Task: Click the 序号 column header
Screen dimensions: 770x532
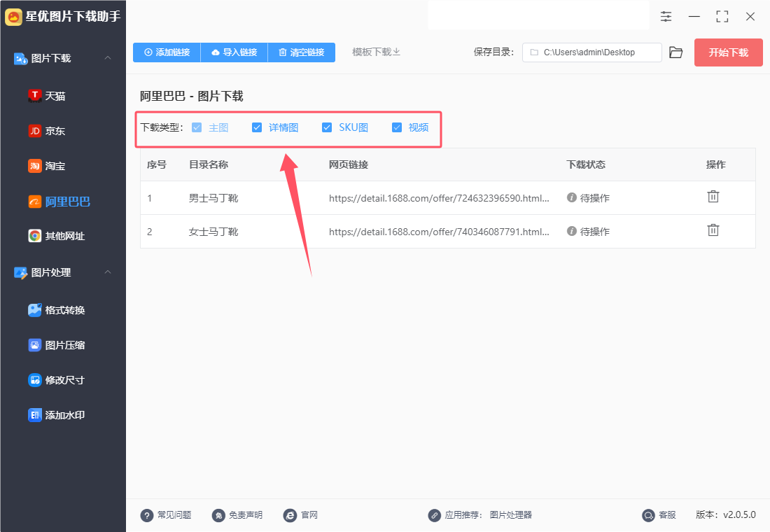Action: click(157, 164)
